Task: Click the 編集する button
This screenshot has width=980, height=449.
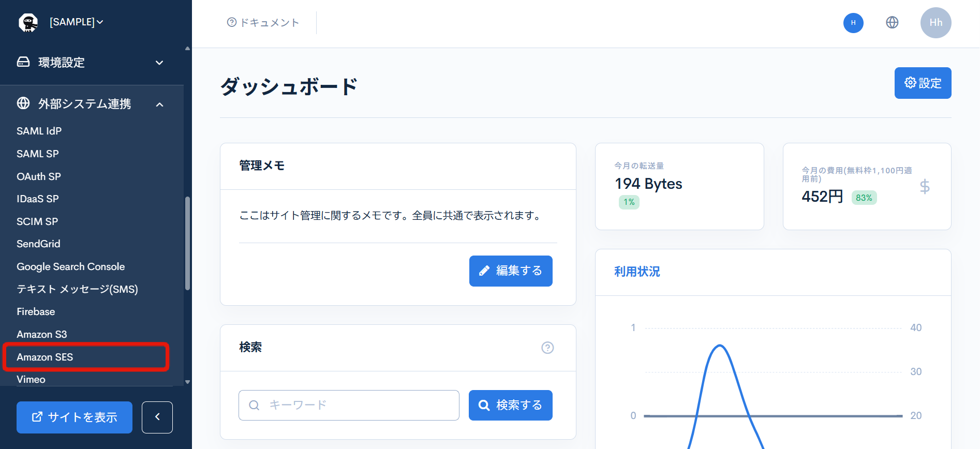Action: (x=511, y=271)
